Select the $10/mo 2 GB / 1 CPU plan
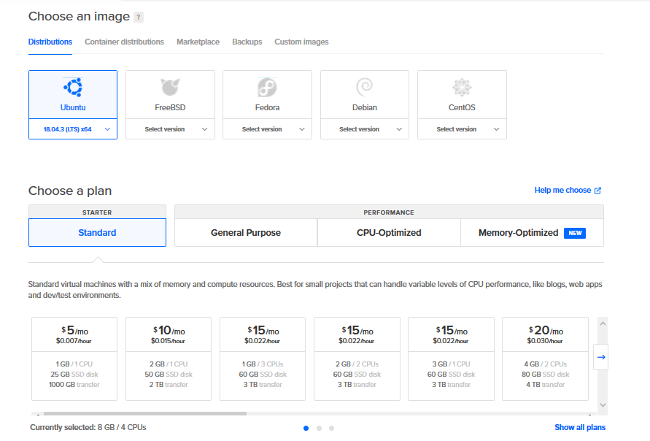This screenshot has height=441, width=650. tap(169, 359)
